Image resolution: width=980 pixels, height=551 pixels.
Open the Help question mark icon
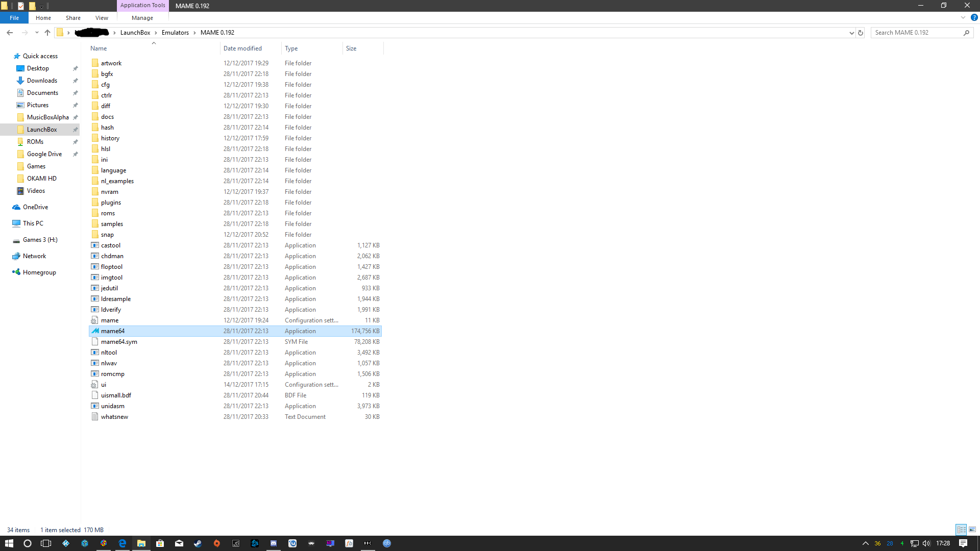(974, 17)
